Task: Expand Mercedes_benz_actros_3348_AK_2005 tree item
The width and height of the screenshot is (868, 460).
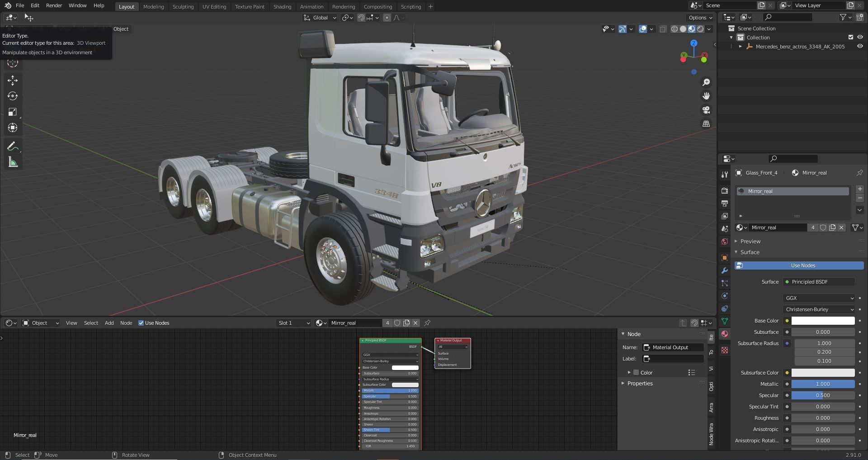Action: click(741, 46)
